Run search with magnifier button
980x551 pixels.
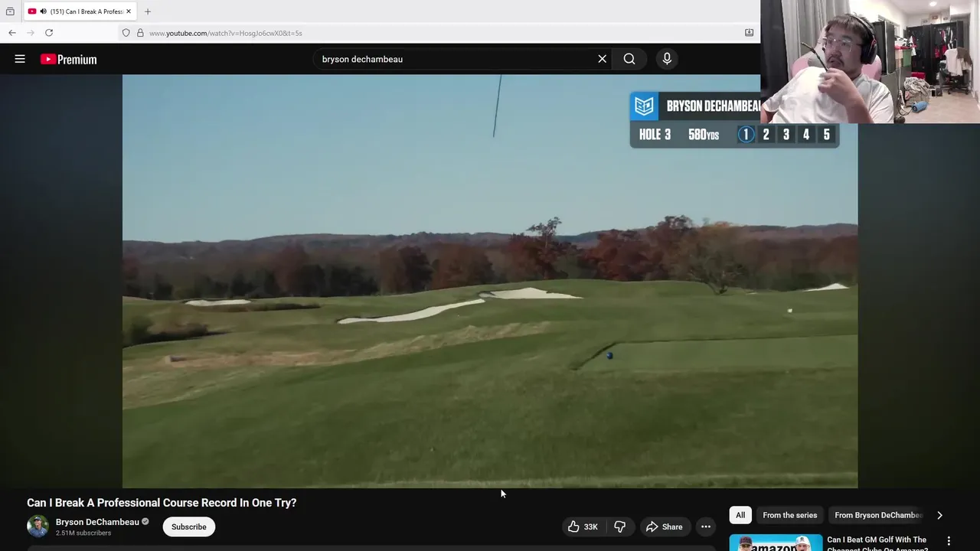[629, 59]
